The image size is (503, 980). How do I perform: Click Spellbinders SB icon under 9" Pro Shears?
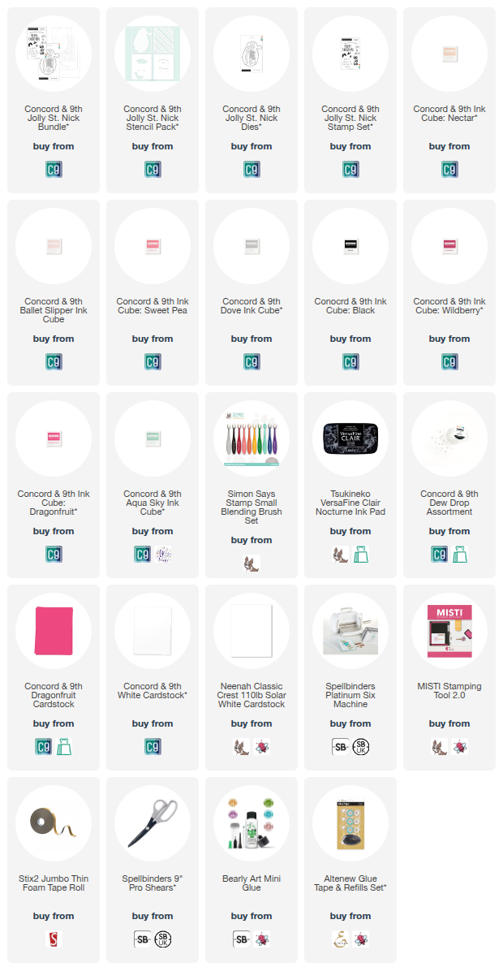pos(142,939)
